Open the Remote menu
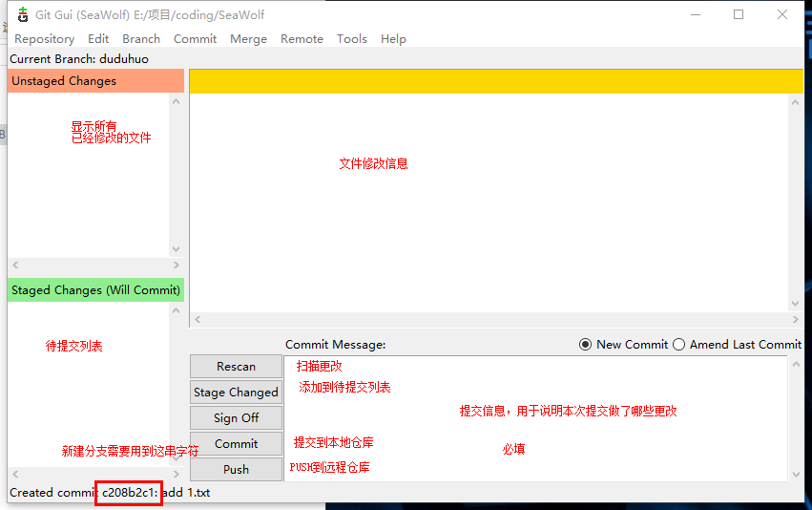The height and width of the screenshot is (510, 812). click(302, 39)
